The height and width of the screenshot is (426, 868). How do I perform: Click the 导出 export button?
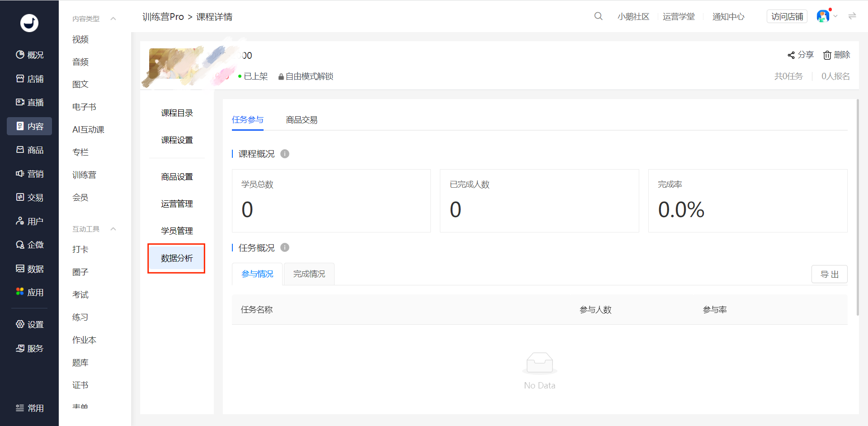[x=830, y=274]
